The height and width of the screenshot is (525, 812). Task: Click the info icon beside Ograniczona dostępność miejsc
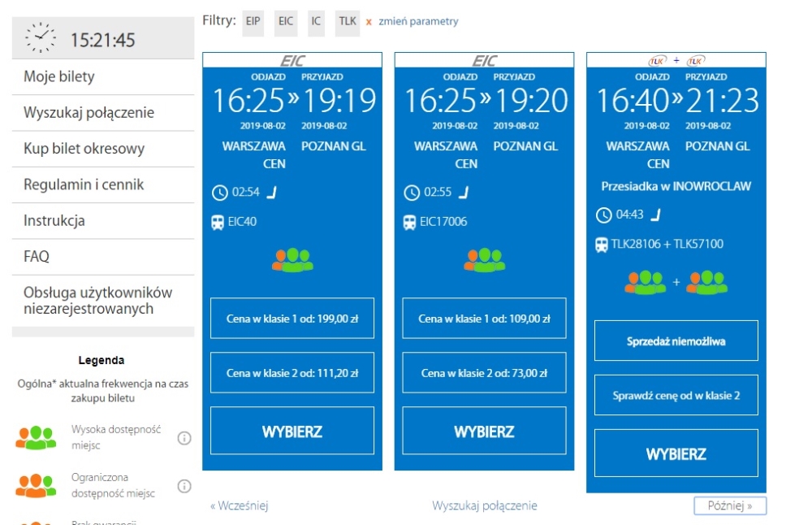pos(184,486)
